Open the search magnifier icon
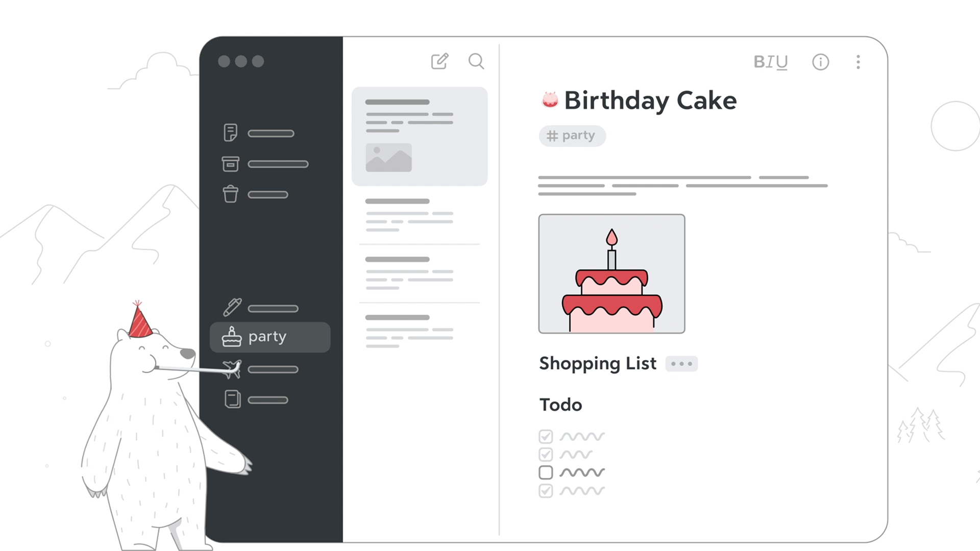 [476, 62]
